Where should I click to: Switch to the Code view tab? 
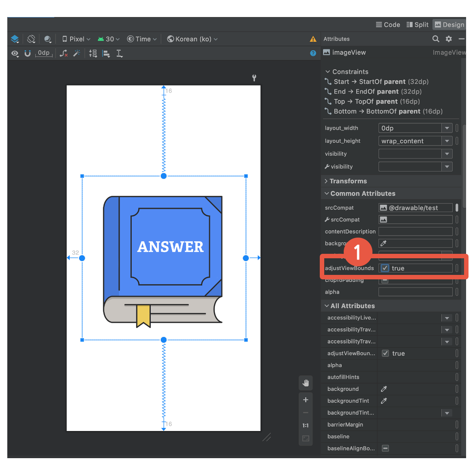click(388, 25)
